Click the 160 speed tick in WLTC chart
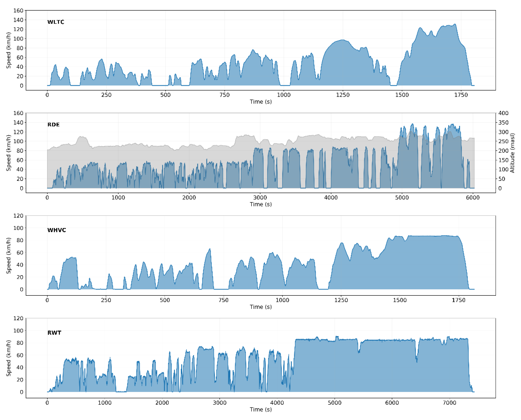 (x=18, y=10)
